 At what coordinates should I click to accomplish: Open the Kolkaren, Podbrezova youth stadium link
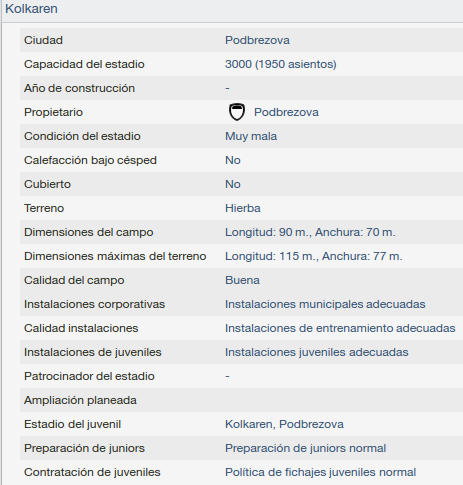click(284, 424)
